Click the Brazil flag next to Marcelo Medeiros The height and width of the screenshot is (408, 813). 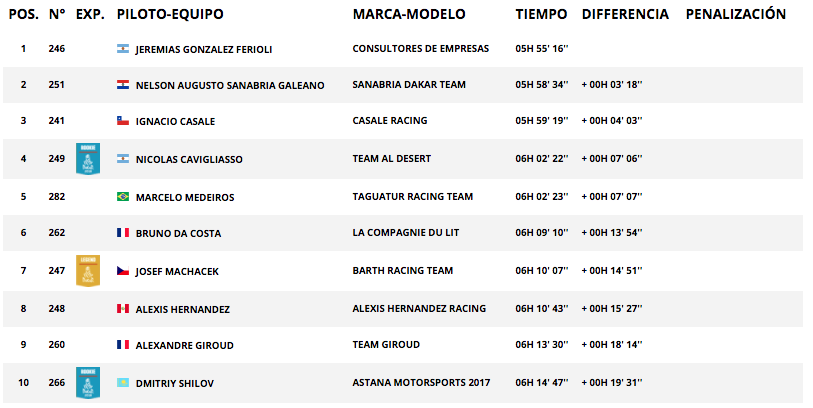click(x=123, y=196)
